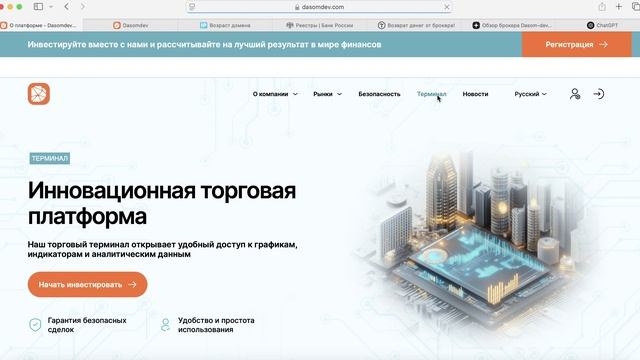
Task: Go forward with the Safari forward arrow
Action: tap(83, 7)
